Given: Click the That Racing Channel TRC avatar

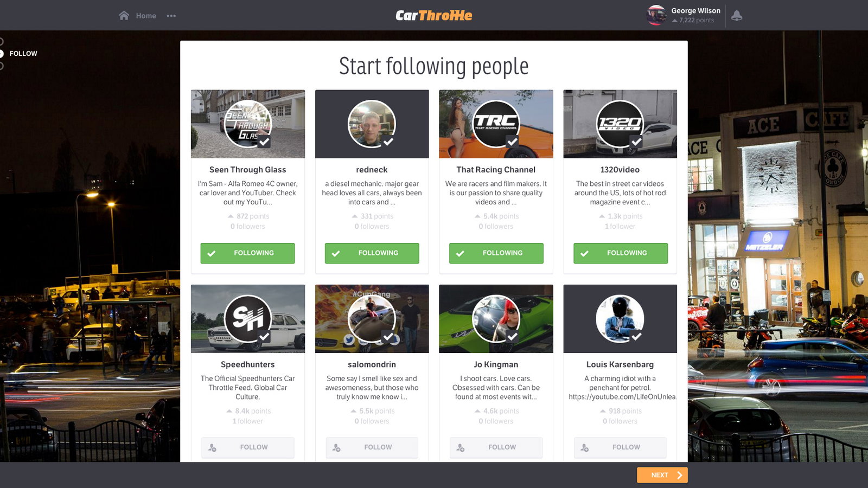Looking at the screenshot, I should coord(496,124).
